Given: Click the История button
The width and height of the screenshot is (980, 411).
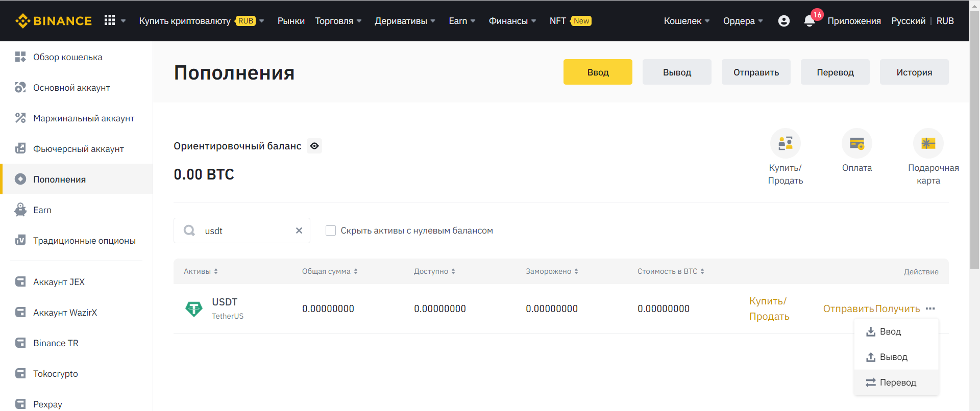Looking at the screenshot, I should click(914, 72).
